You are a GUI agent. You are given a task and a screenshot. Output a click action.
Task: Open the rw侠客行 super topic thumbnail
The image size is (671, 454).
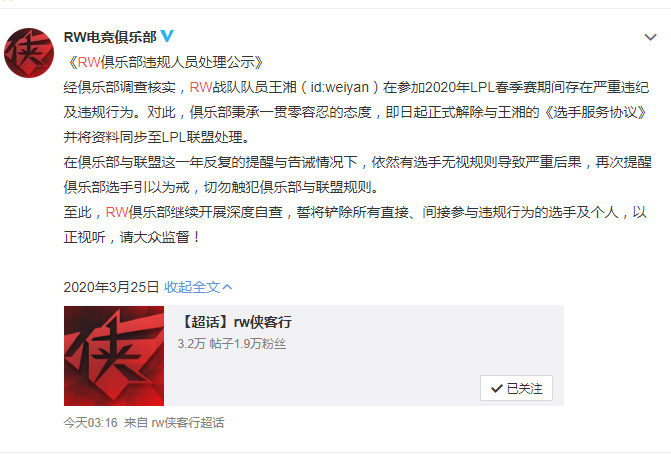point(114,356)
